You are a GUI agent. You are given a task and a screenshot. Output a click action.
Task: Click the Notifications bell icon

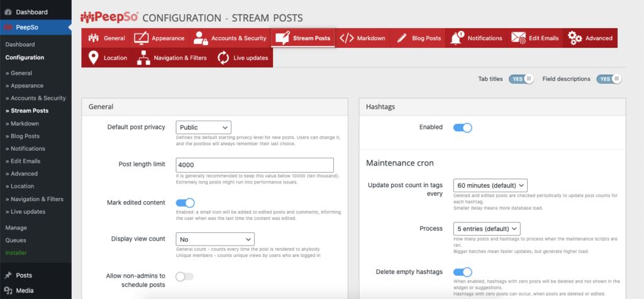(x=457, y=38)
